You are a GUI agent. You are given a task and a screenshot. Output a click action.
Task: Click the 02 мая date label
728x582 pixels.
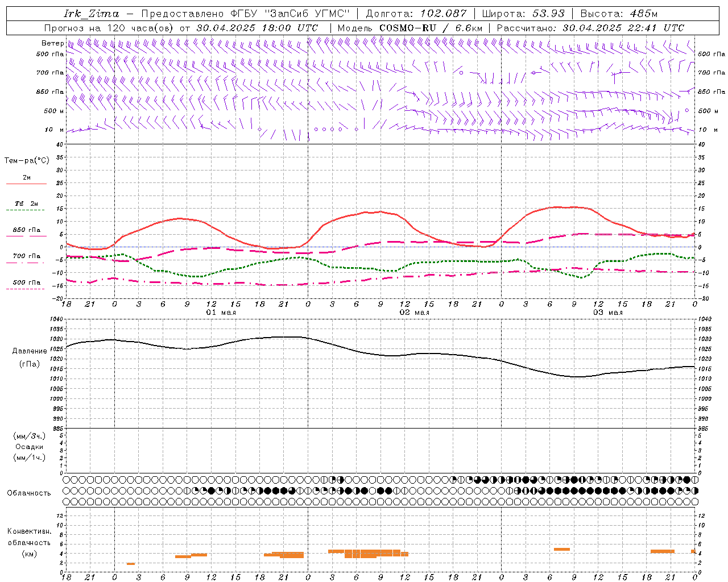tap(414, 313)
